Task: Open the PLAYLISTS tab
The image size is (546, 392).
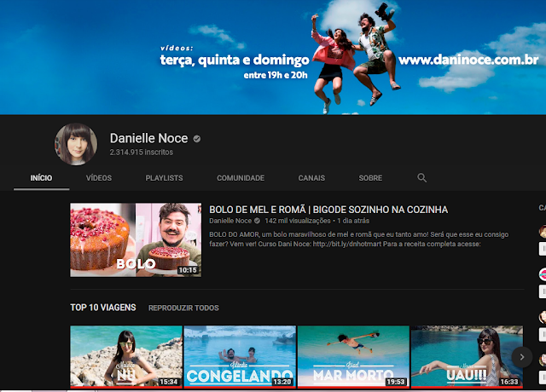Action: pyautogui.click(x=164, y=178)
